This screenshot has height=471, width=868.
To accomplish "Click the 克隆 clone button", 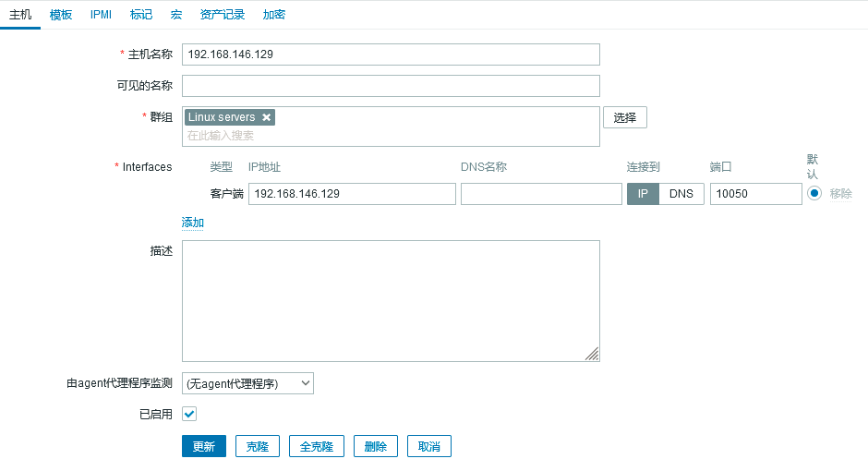I will pyautogui.click(x=258, y=446).
